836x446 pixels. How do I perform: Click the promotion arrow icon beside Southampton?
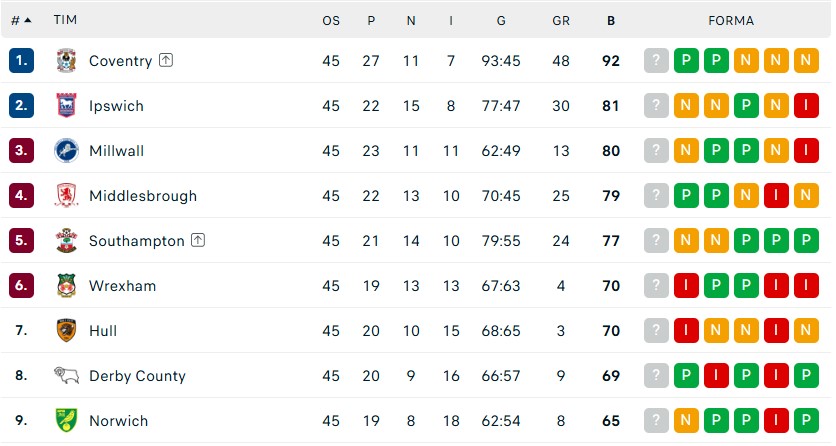pos(198,240)
